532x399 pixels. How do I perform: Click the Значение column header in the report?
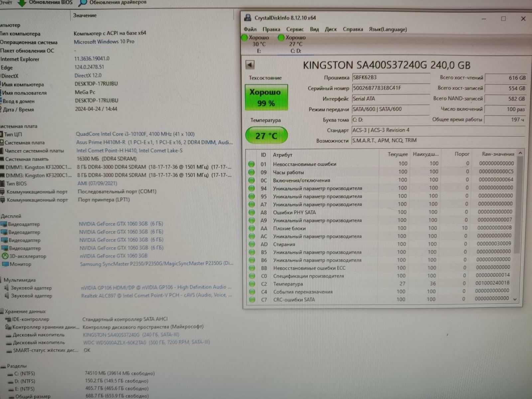pos(85,15)
